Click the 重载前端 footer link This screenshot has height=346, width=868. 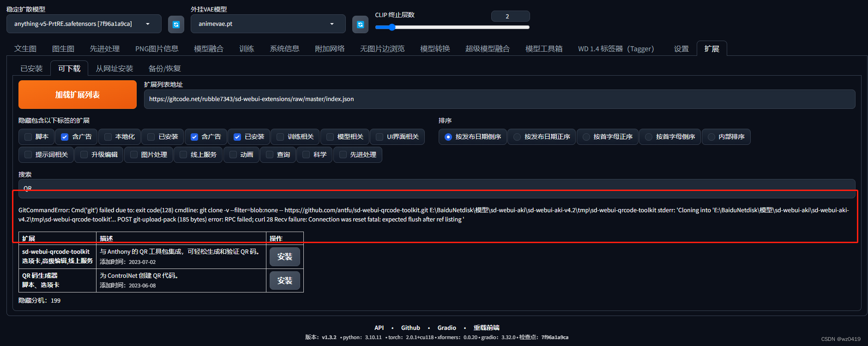click(x=487, y=328)
